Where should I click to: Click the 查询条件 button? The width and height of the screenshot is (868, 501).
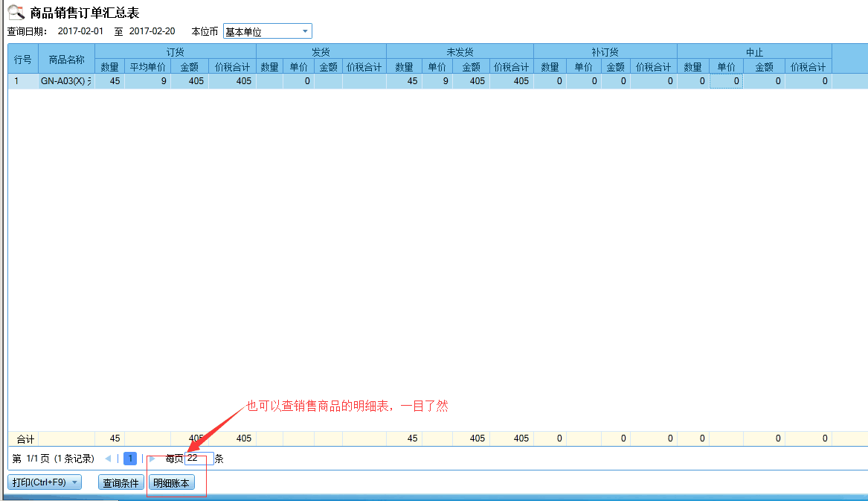point(120,482)
